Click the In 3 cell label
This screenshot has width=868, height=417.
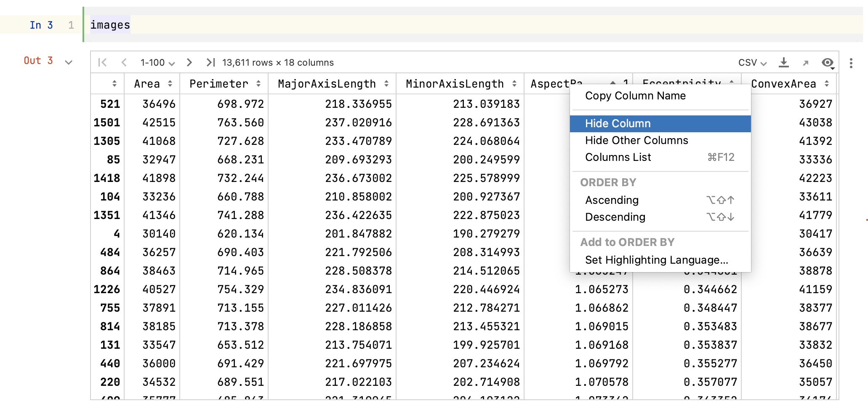point(41,25)
